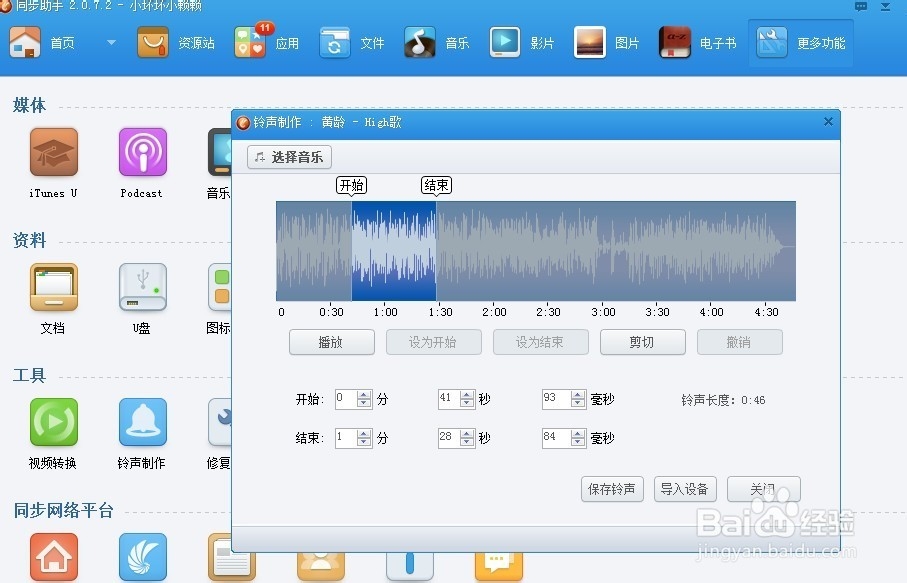The height and width of the screenshot is (583, 907).
Task: Open the iTunes U icon
Action: coord(53,152)
